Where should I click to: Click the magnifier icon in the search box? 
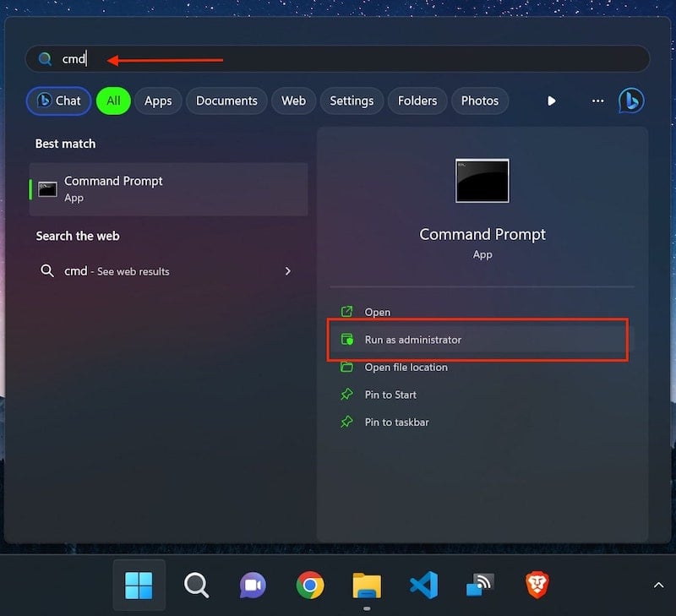(45, 58)
